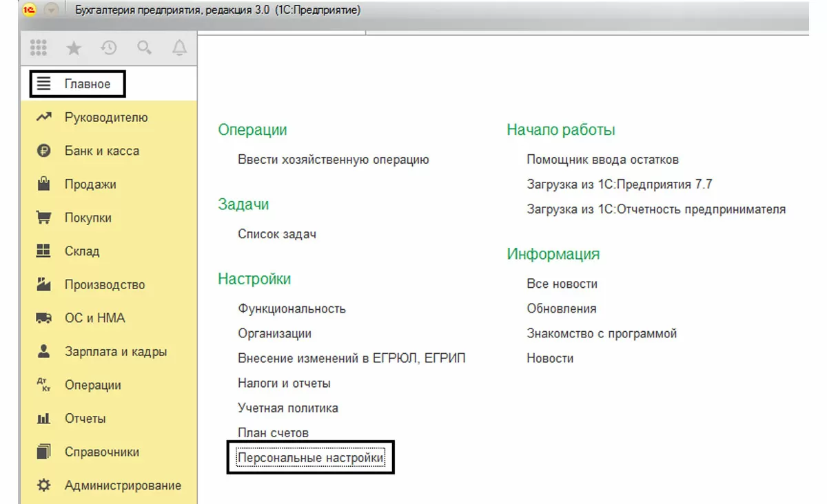Open Favorites star icon

pyautogui.click(x=74, y=48)
